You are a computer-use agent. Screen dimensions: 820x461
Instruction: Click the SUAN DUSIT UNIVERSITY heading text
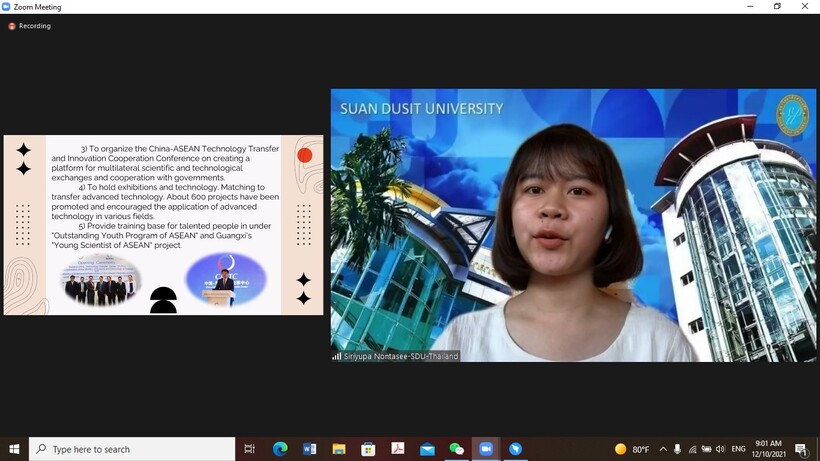point(422,109)
